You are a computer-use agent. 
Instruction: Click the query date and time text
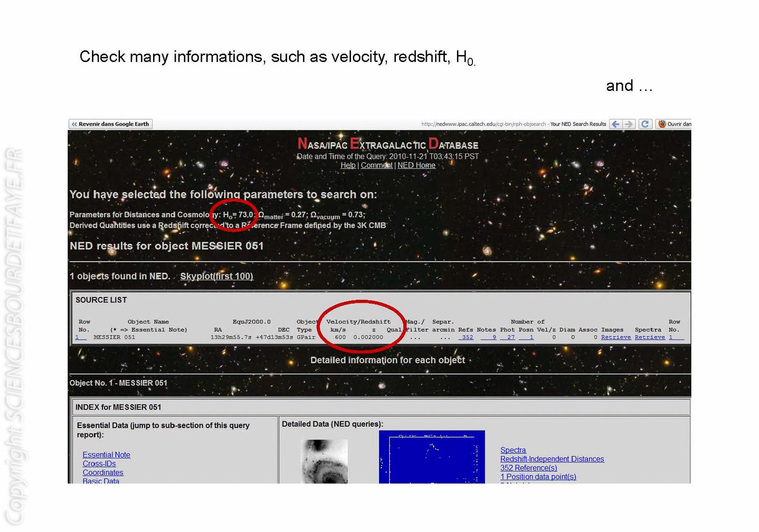[388, 157]
